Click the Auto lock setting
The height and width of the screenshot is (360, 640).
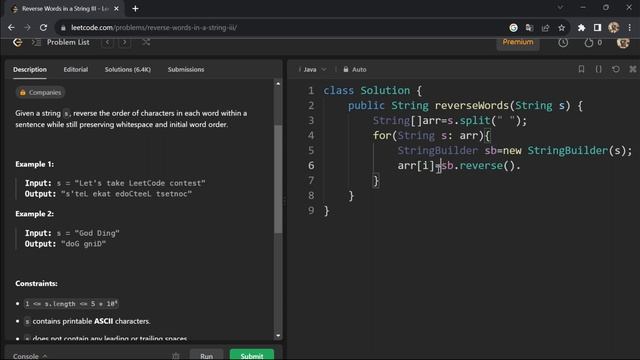click(355, 69)
